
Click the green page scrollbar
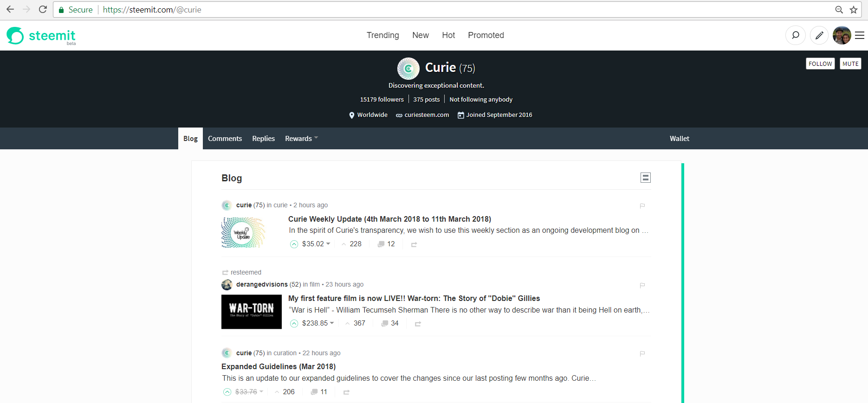point(682,283)
